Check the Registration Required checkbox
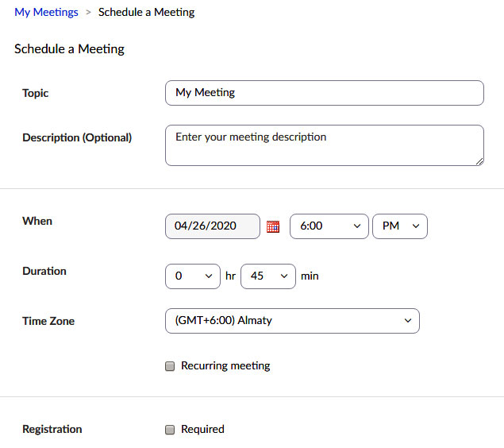Image resolution: width=504 pixels, height=448 pixels. click(x=170, y=430)
